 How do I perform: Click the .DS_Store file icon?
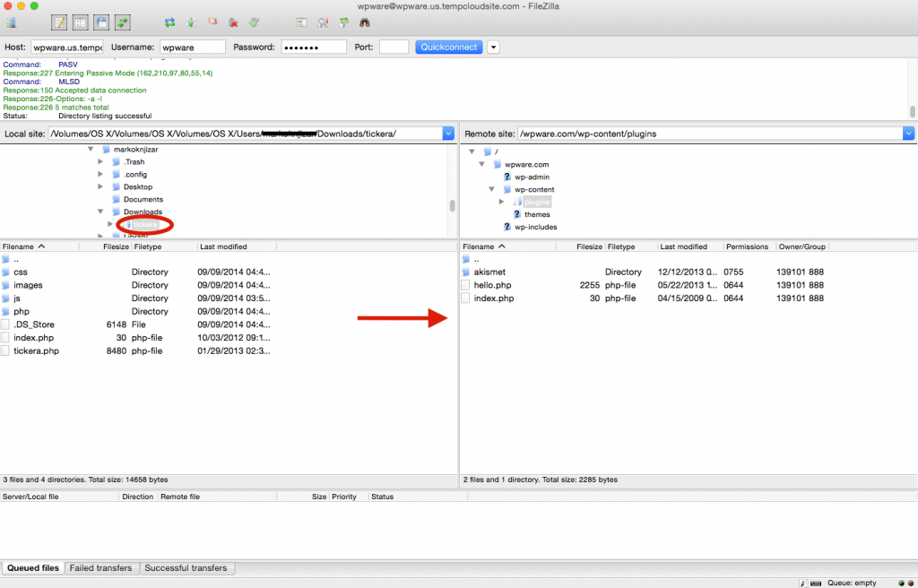[x=5, y=324]
